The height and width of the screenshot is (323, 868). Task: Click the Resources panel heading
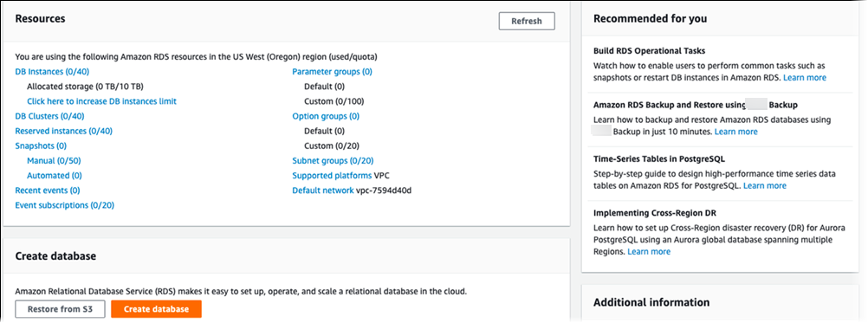tap(40, 19)
